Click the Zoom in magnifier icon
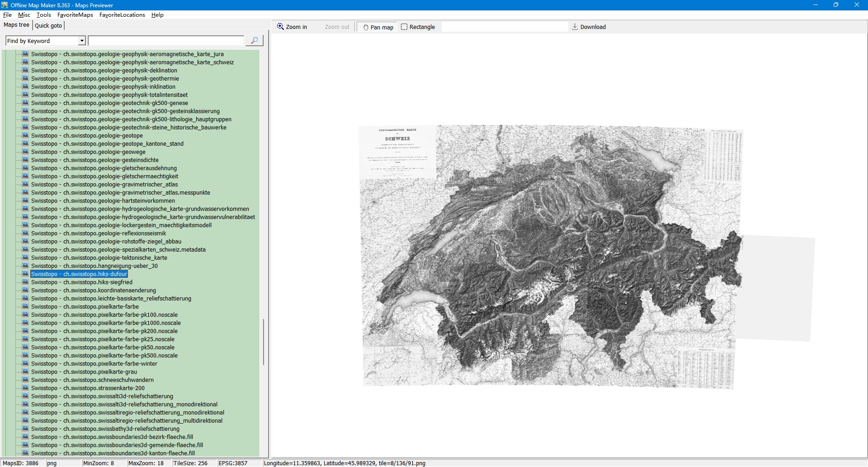Image resolution: width=868 pixels, height=467 pixels. (281, 27)
